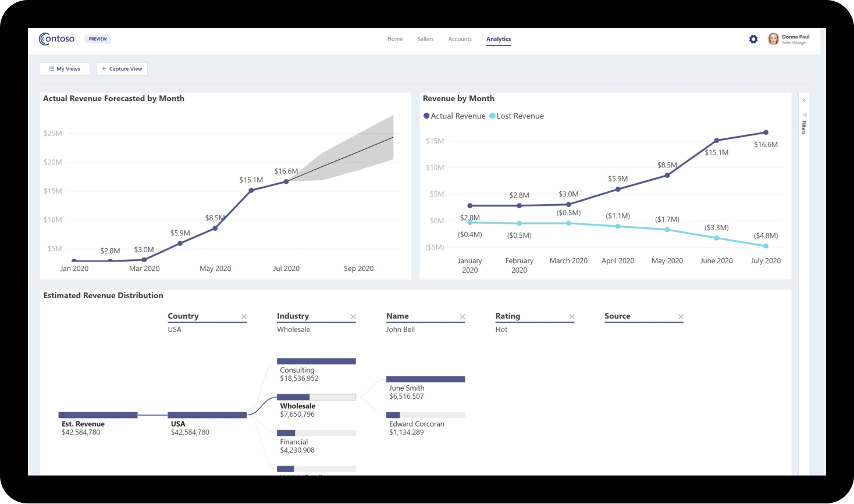Go to the Home tab
The width and height of the screenshot is (854, 504).
pyautogui.click(x=395, y=39)
